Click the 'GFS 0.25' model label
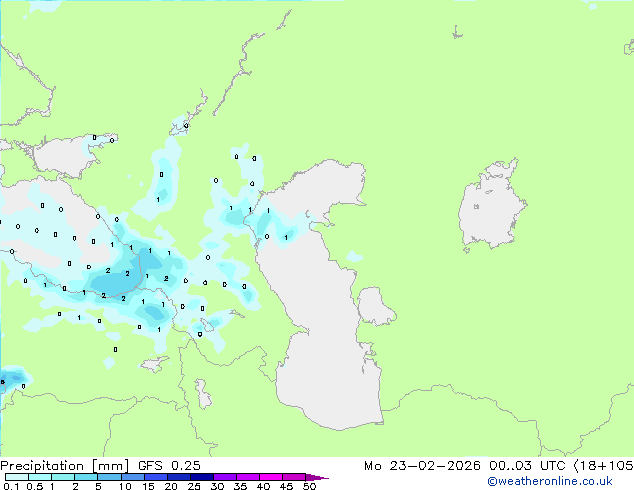This screenshot has height=490, width=634. tap(169, 466)
